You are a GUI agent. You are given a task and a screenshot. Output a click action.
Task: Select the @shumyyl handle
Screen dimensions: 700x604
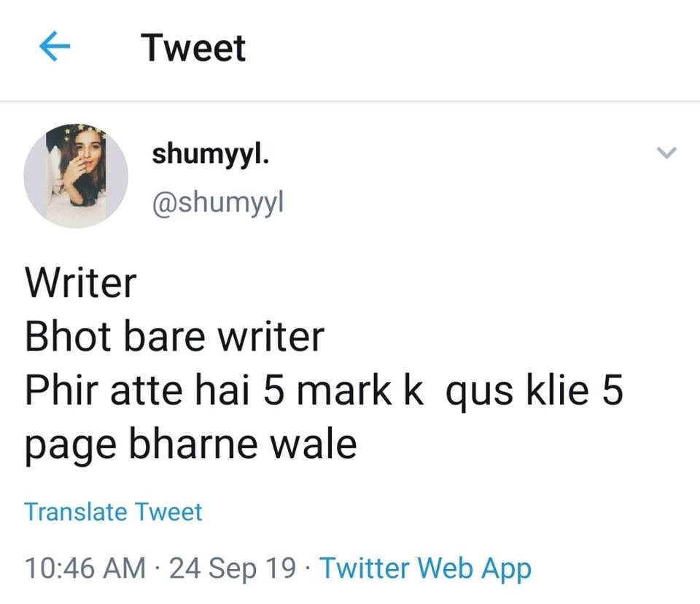(218, 203)
